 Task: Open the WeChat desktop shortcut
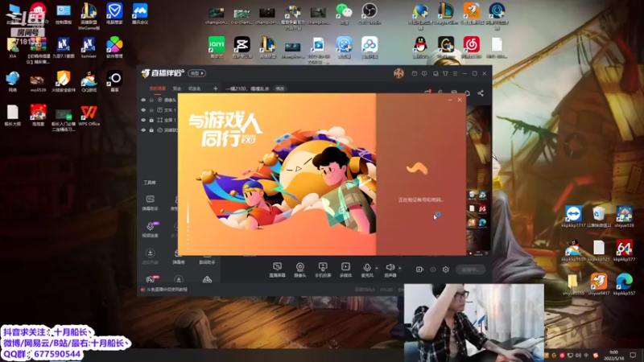(x=345, y=14)
